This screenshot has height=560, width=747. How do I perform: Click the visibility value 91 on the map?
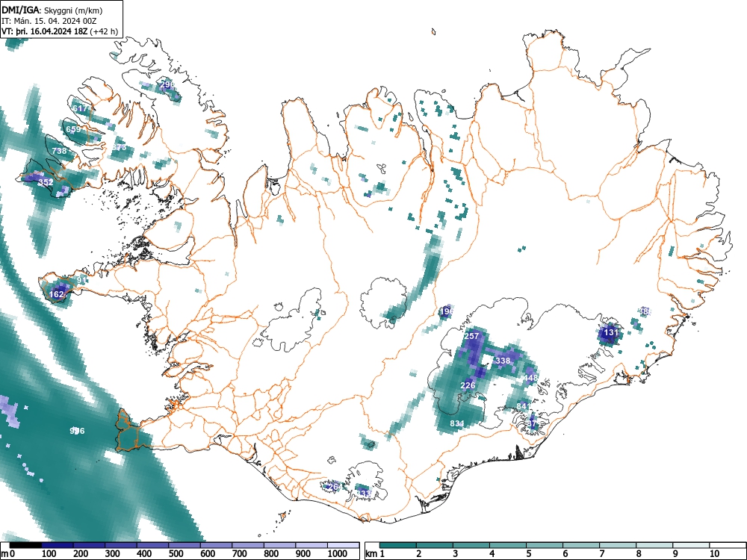[x=81, y=280]
